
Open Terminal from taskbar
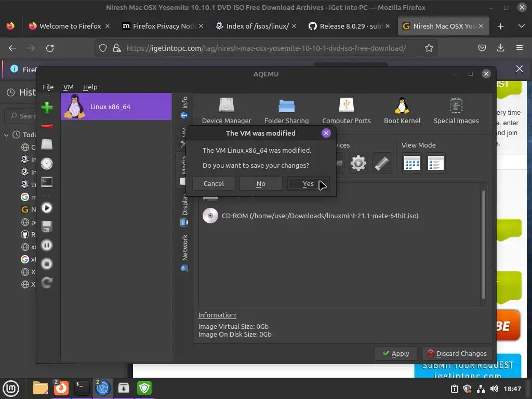(82, 389)
